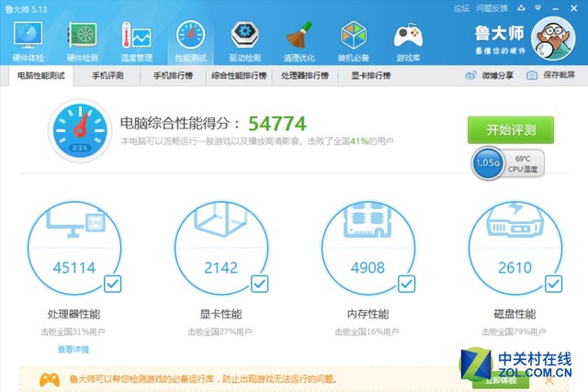
Task: Open the 查看详情 details link
Action: tap(73, 350)
